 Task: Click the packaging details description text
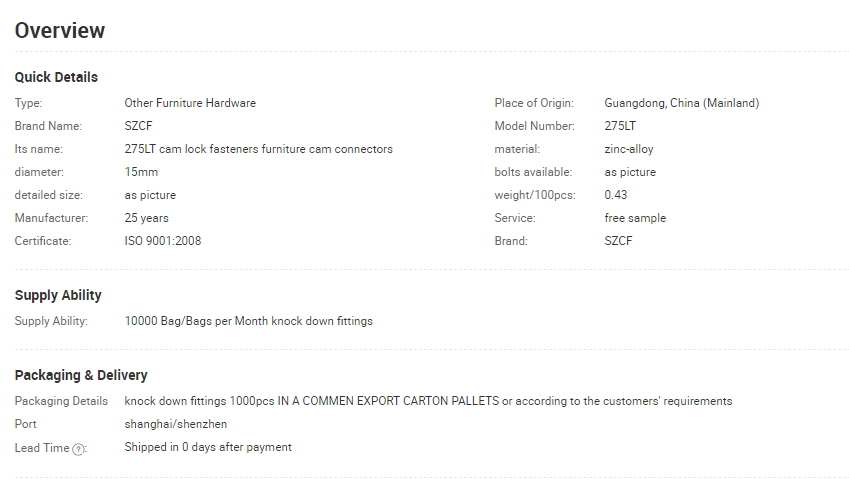tap(428, 401)
